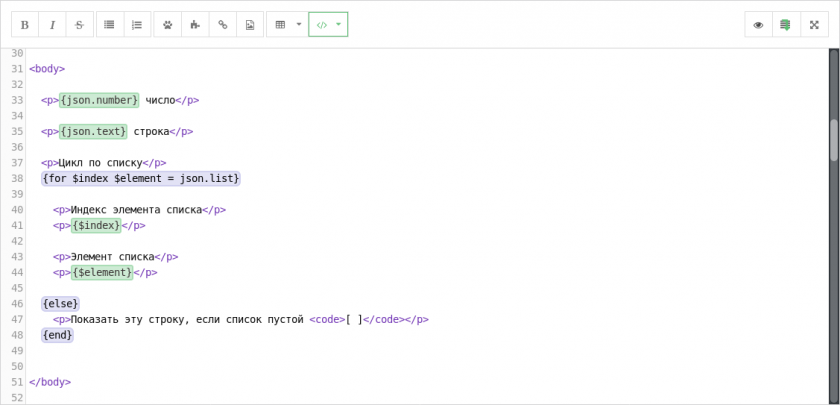Toggle bold formatting

coord(25,25)
